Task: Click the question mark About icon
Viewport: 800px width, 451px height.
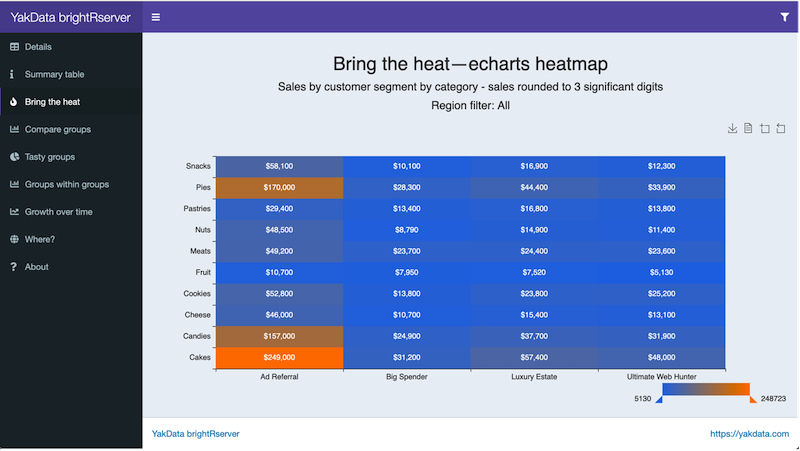Action: click(14, 267)
